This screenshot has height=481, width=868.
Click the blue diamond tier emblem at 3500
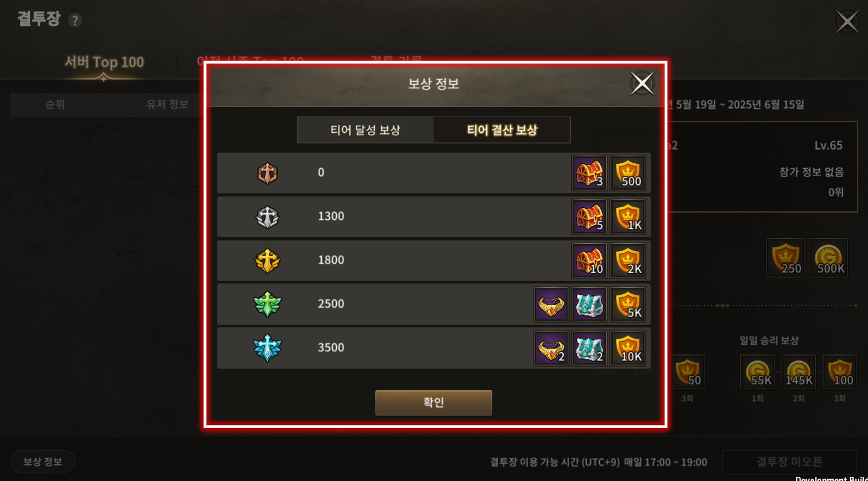[x=267, y=348]
